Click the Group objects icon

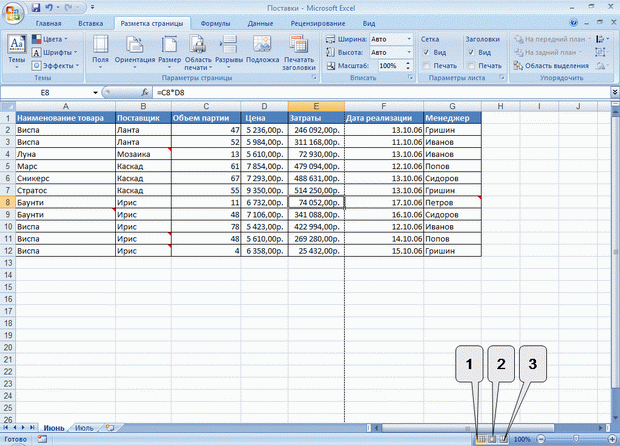point(600,52)
